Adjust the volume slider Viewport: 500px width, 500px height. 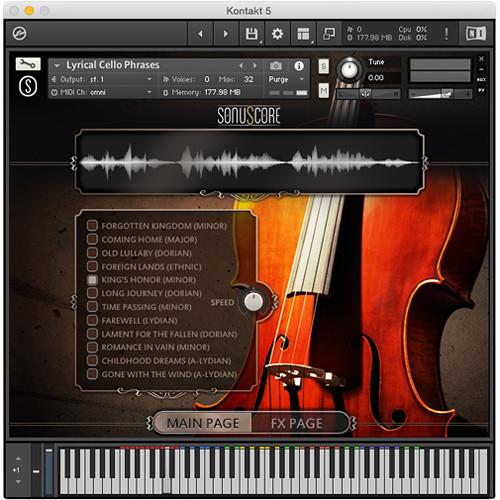[x=440, y=94]
